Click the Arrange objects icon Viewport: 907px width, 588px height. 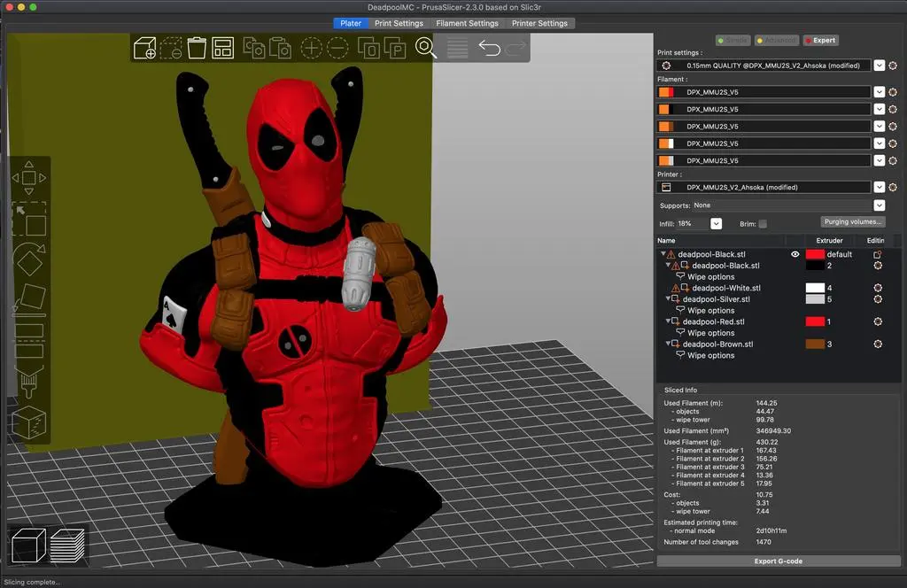[x=222, y=48]
